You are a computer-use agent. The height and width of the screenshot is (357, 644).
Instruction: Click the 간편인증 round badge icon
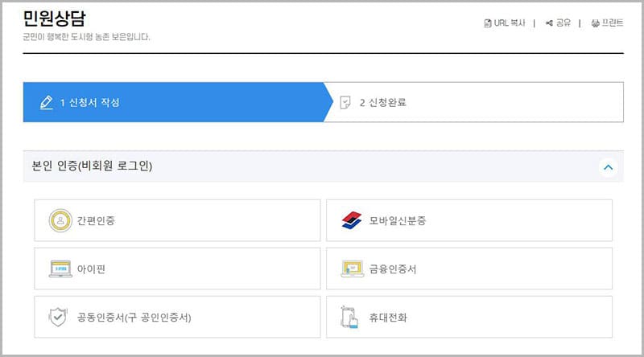(x=60, y=220)
